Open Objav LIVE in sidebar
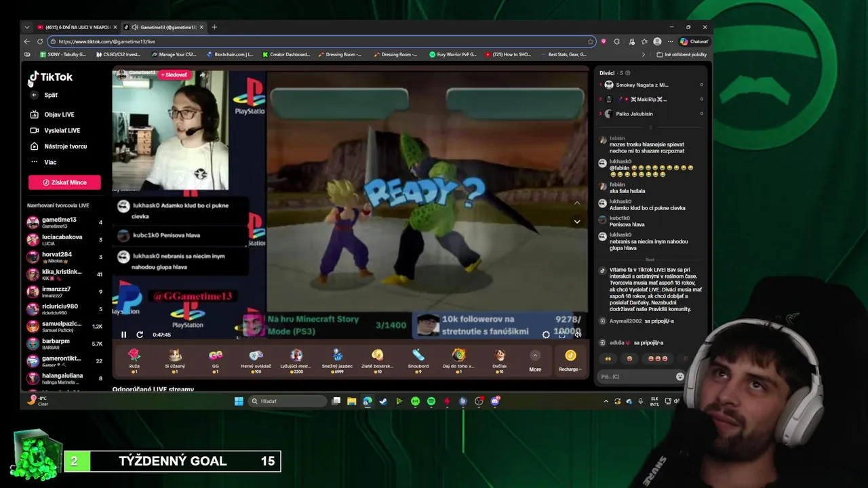 tap(53, 115)
